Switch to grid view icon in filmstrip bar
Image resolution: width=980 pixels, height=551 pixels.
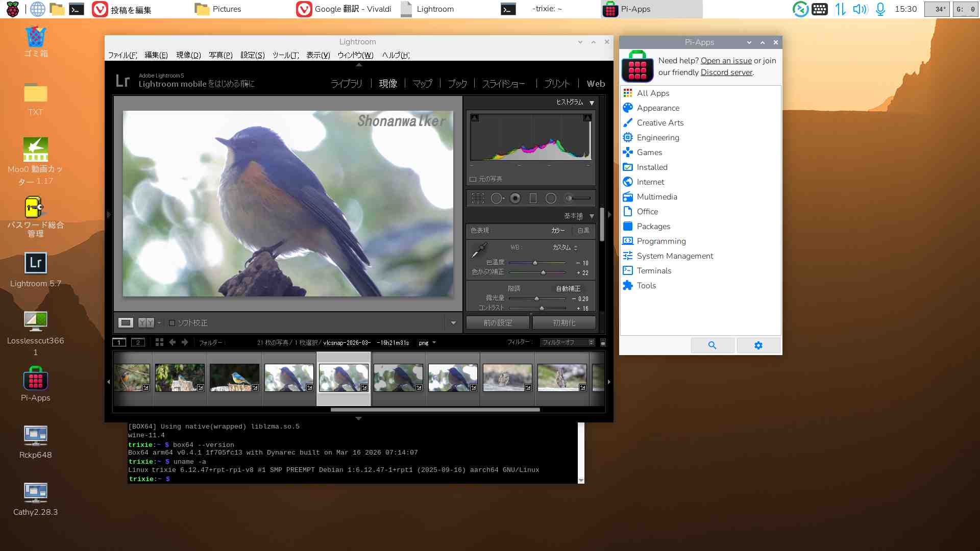(x=159, y=342)
